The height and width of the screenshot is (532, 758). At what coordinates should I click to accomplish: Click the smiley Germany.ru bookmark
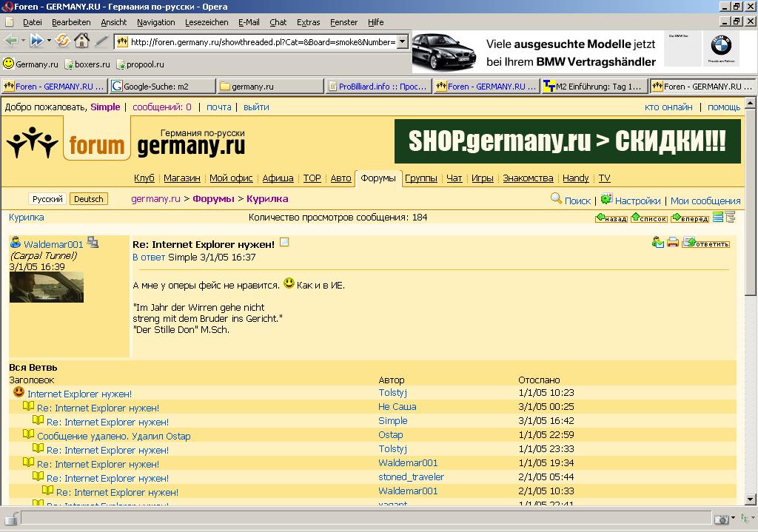[x=30, y=64]
